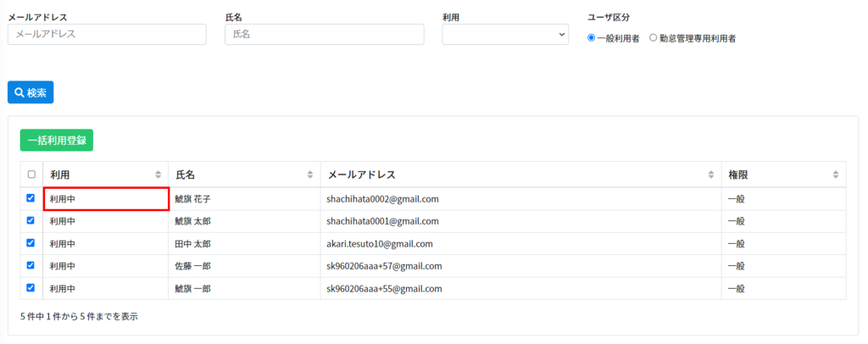This screenshot has width=868, height=344.
Task: Uncheck the checkbox for 鯱旗 一郎
Action: click(x=31, y=287)
